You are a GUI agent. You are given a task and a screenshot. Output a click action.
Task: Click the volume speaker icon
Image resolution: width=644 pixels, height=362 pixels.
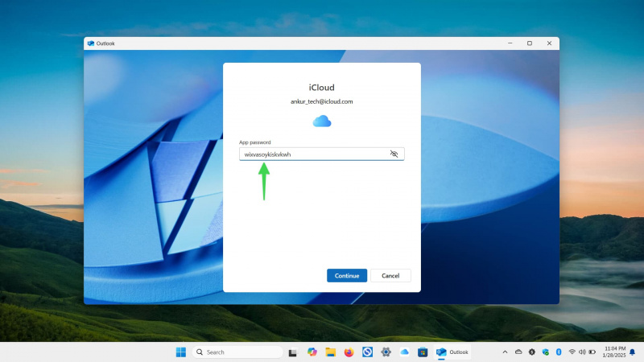click(x=582, y=352)
